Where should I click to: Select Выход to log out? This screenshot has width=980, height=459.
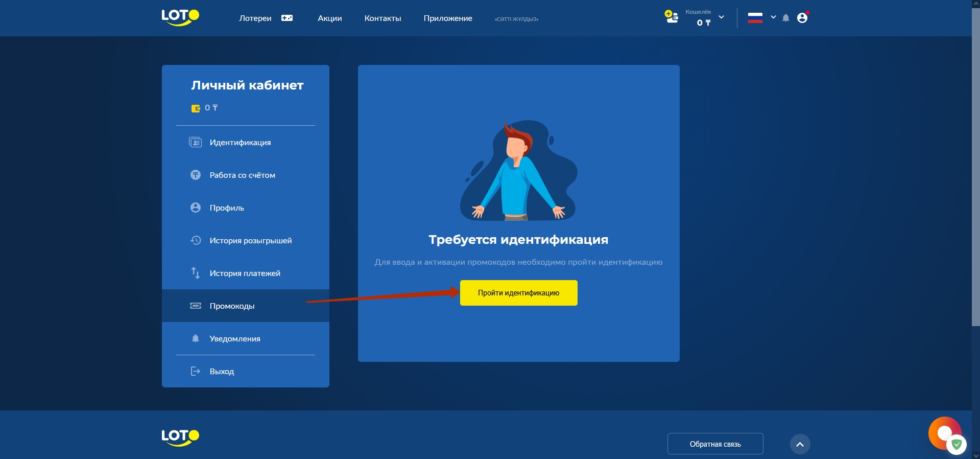[x=222, y=372]
